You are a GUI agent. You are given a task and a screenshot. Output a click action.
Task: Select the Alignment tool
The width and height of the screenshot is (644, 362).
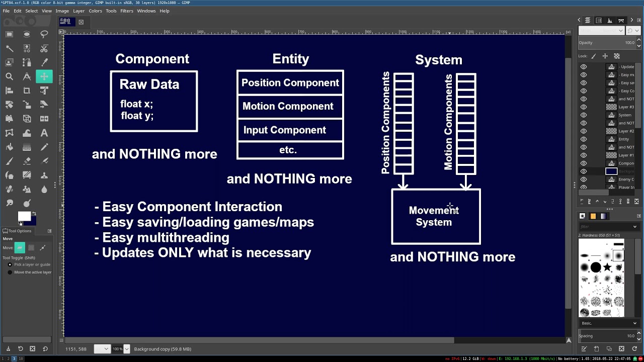coord(9,90)
